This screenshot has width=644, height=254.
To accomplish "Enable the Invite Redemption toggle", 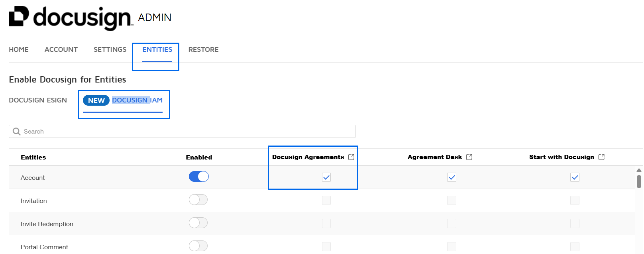I will pos(198,223).
